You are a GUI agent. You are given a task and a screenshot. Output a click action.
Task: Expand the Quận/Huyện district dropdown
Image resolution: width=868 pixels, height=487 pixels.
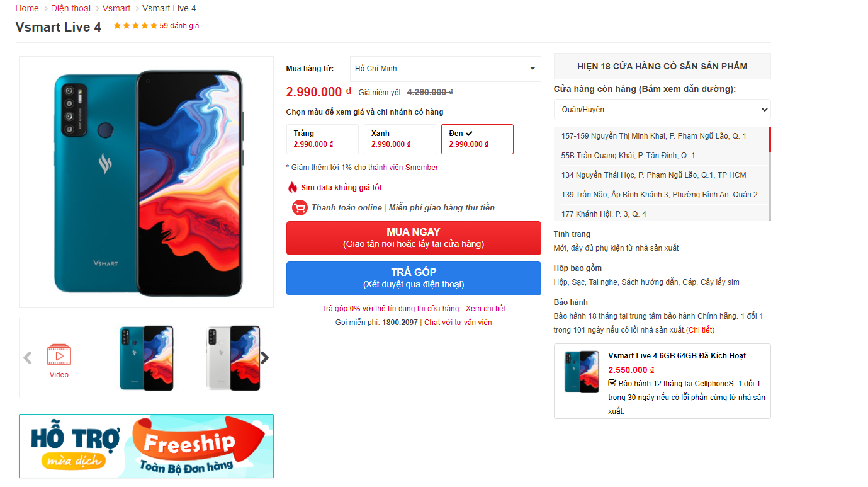(662, 110)
